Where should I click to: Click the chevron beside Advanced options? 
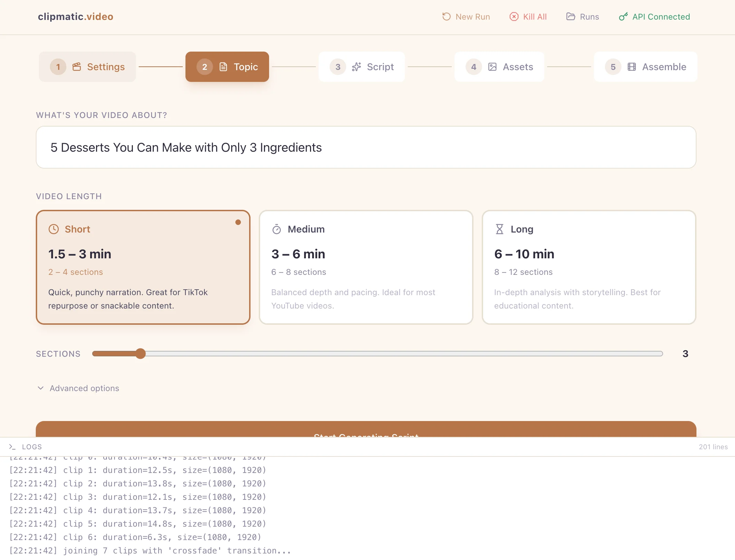[41, 388]
